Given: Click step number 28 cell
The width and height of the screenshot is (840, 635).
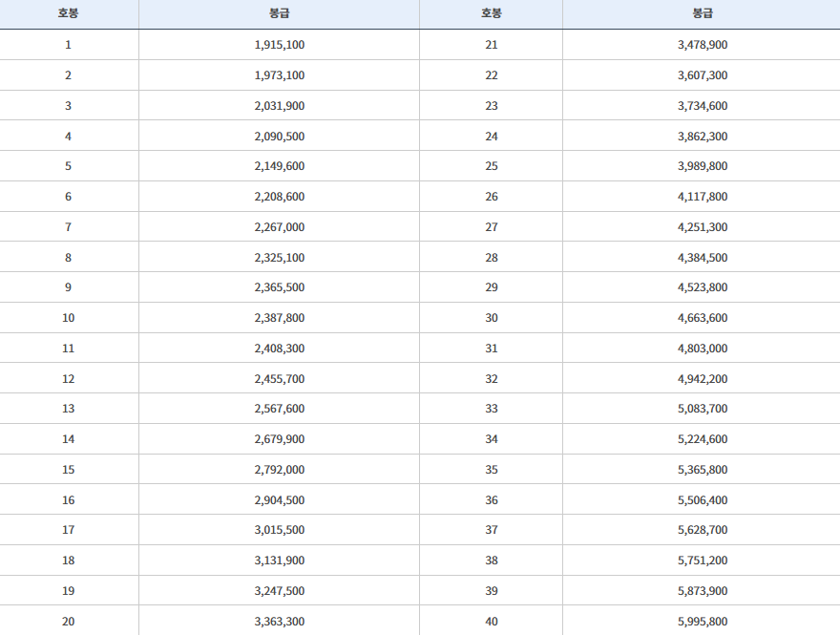Looking at the screenshot, I should click(x=492, y=258).
